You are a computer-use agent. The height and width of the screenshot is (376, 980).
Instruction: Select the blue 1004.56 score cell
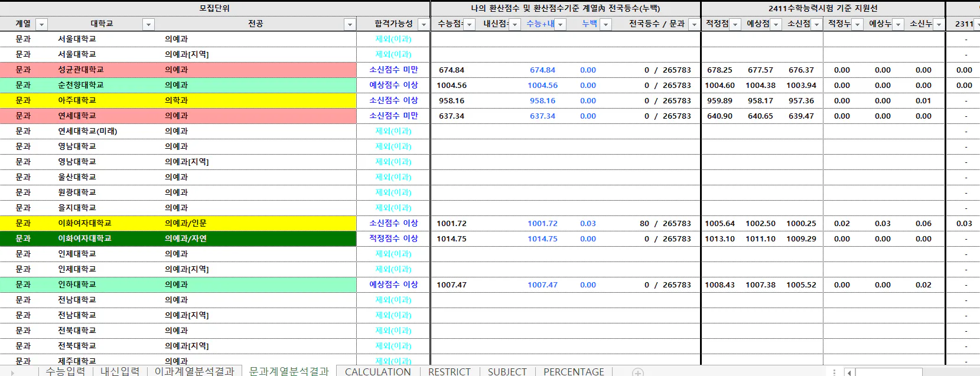(542, 85)
